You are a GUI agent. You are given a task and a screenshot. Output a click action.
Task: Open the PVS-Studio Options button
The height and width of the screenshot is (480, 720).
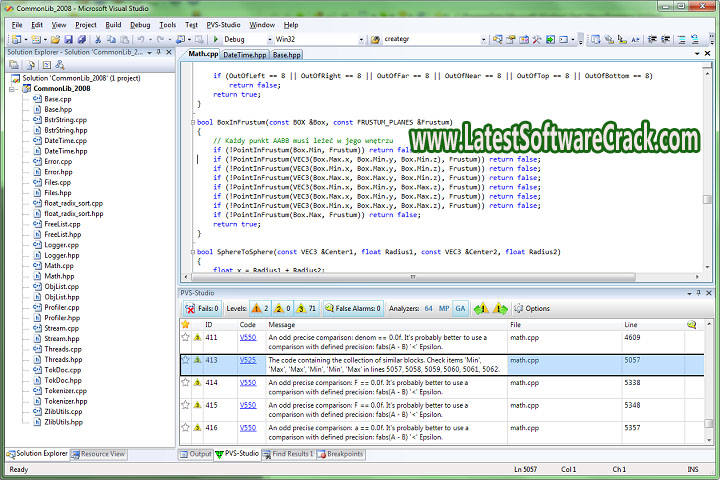[532, 309]
